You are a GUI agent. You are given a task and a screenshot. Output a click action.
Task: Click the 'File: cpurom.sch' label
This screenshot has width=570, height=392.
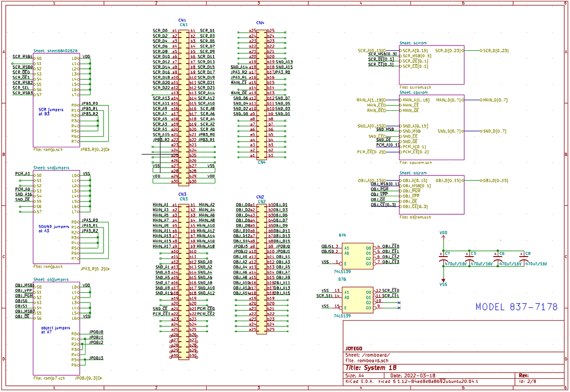coord(415,163)
